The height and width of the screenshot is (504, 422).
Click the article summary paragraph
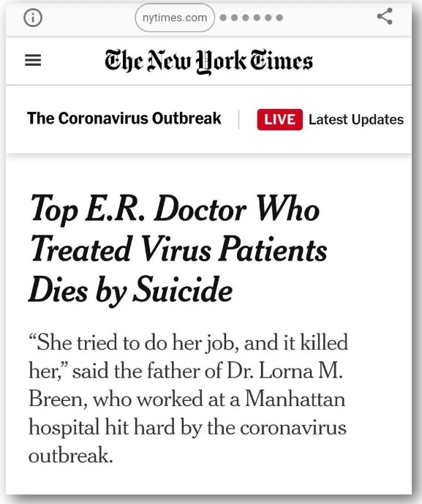point(188,399)
